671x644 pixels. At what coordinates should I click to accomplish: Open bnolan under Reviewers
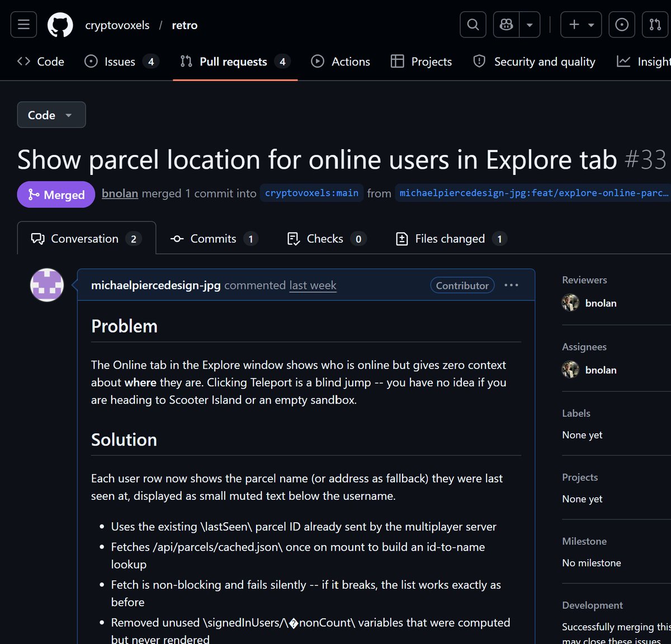point(601,303)
